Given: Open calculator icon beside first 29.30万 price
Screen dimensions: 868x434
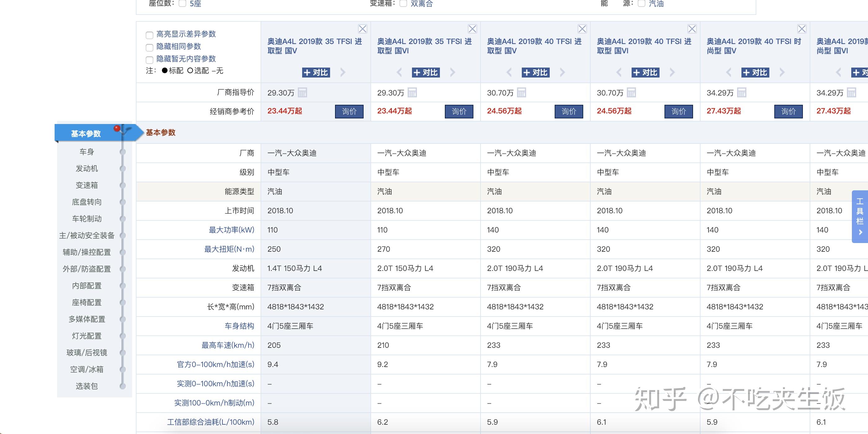Looking at the screenshot, I should (302, 92).
